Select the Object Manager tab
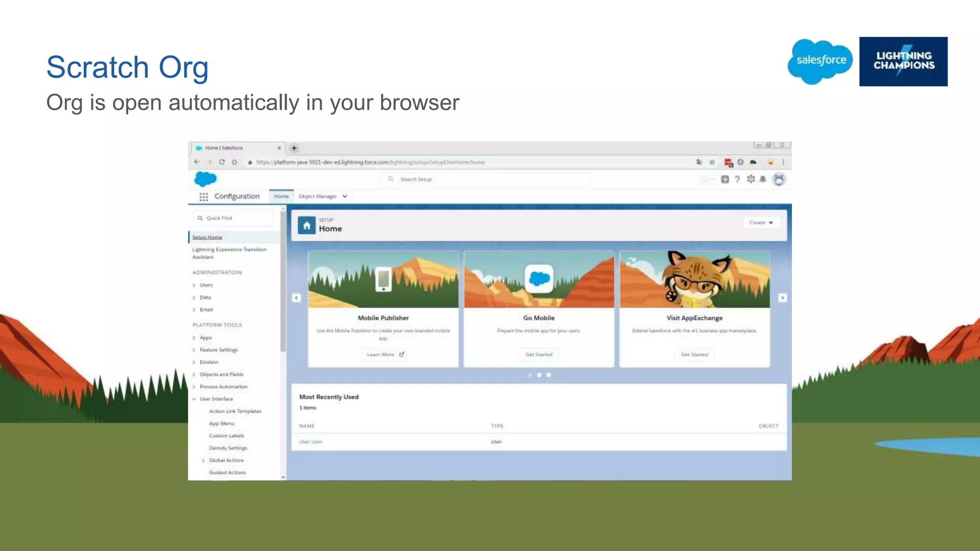Screen dimensions: 980x551 click(x=318, y=196)
